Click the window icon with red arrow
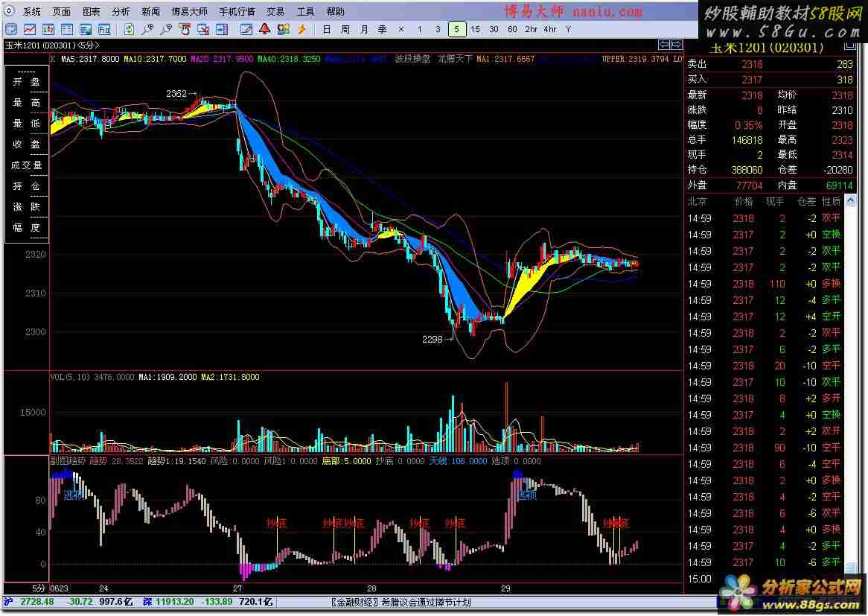Viewport: 868px width, 616px height. 203,29
